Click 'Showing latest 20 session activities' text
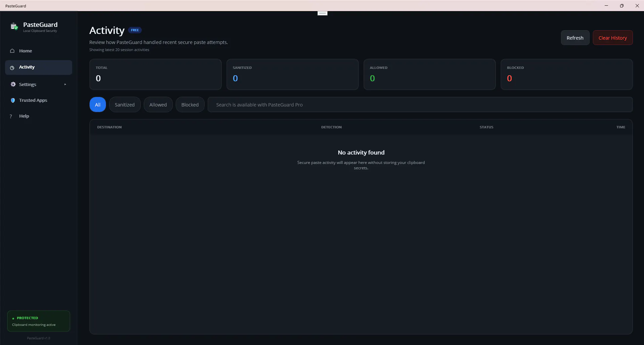644x345 pixels. click(x=119, y=50)
